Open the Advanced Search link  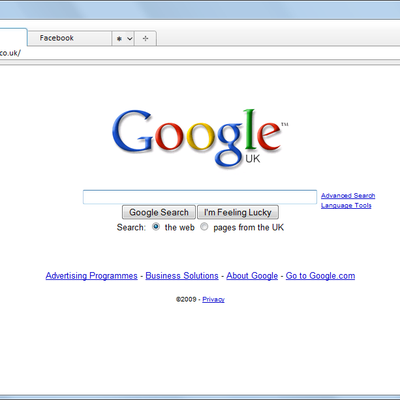348,196
